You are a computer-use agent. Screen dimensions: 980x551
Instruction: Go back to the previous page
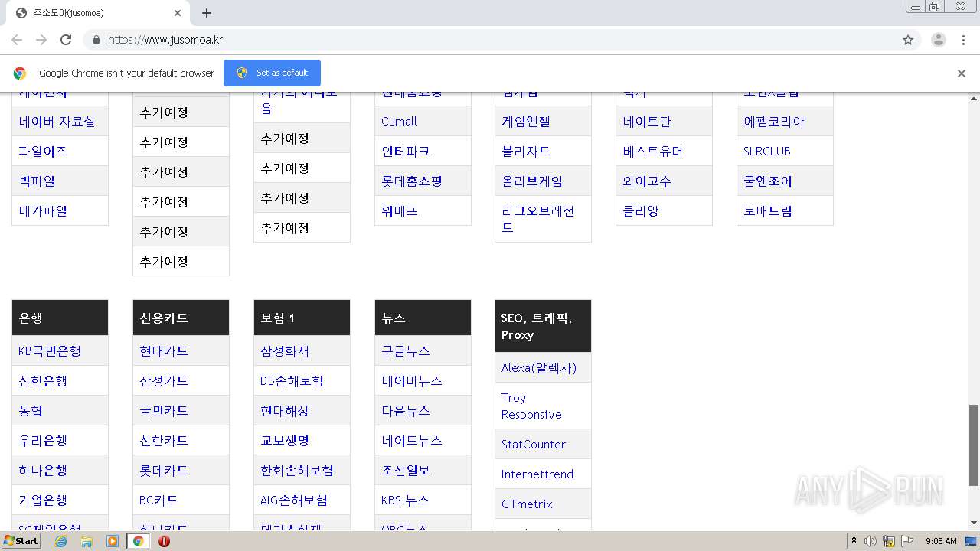[x=17, y=40]
